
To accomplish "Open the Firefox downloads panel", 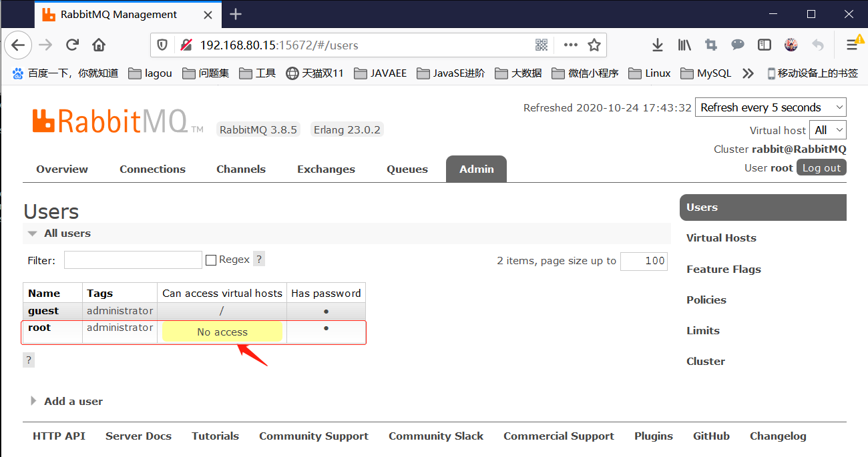I will [x=657, y=45].
